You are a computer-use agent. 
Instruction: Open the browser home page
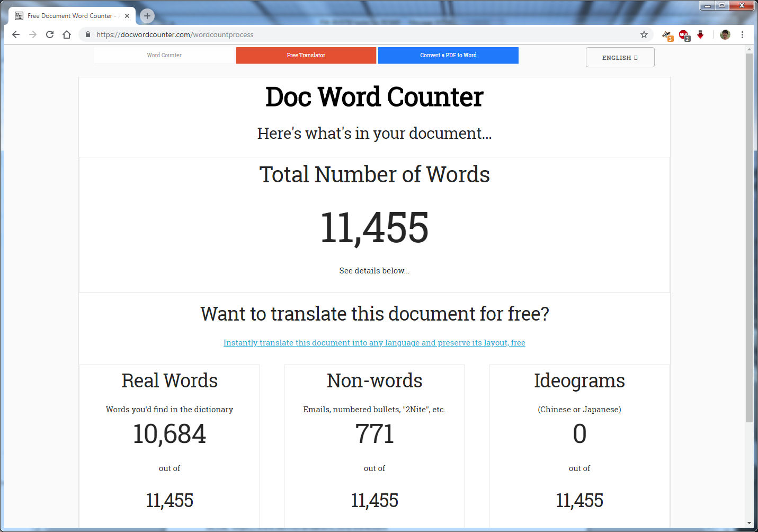[x=66, y=34]
